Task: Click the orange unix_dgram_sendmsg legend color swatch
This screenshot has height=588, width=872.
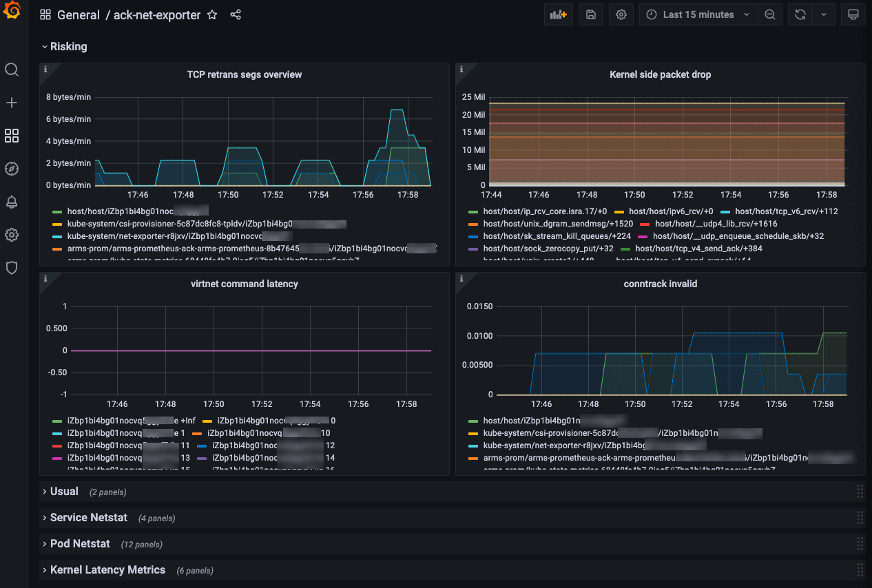Action: pos(473,224)
